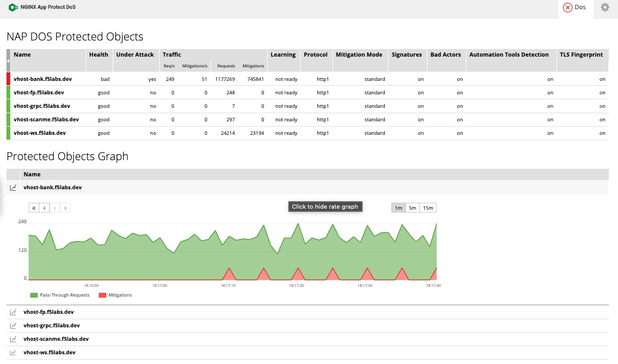This screenshot has width=618, height=364.
Task: Toggle graph icon for vhost-bank.f5labs.dev
Action: click(13, 188)
